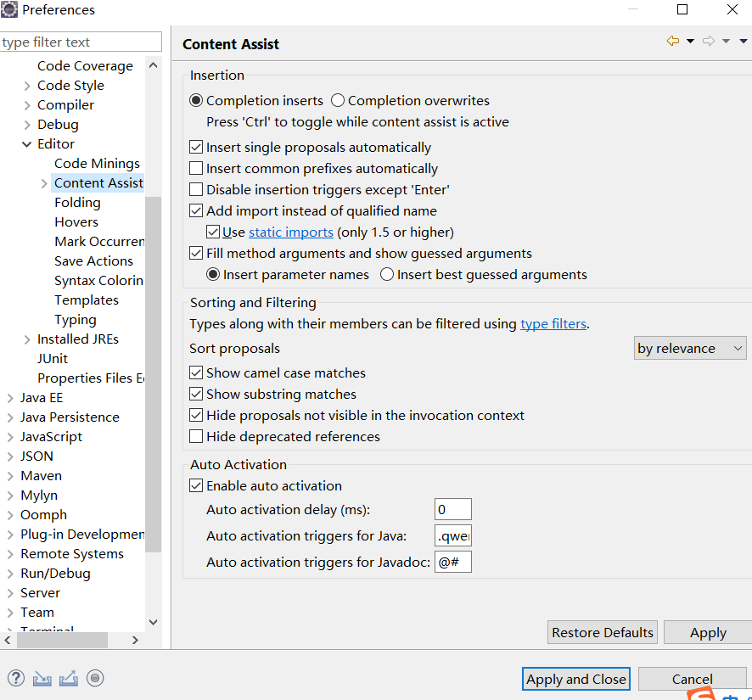Screen dimensions: 752x700
Task: Collapse the Editor tree node
Action: pos(27,144)
